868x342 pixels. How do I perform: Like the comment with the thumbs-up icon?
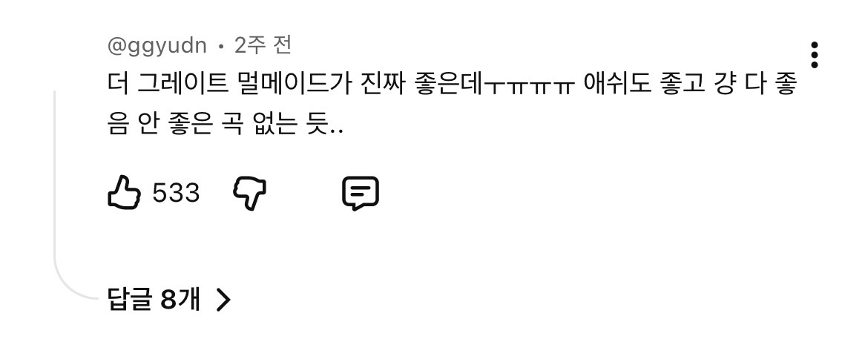pos(124,193)
